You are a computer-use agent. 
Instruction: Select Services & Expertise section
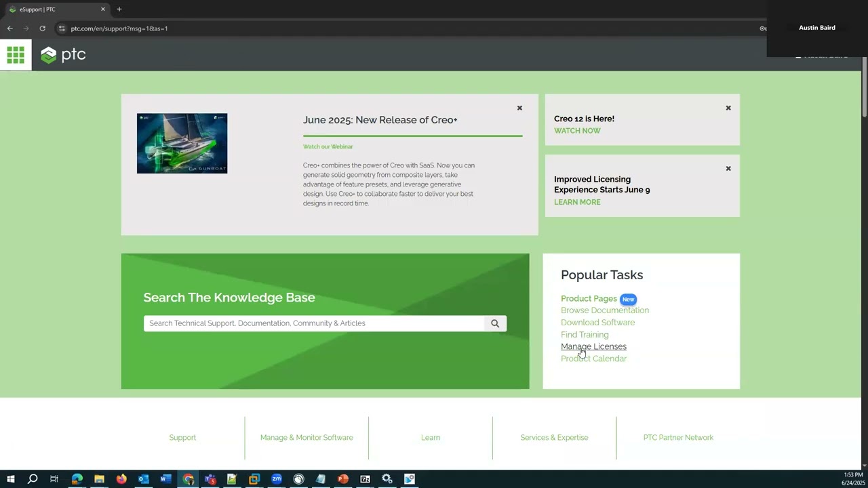(x=554, y=438)
